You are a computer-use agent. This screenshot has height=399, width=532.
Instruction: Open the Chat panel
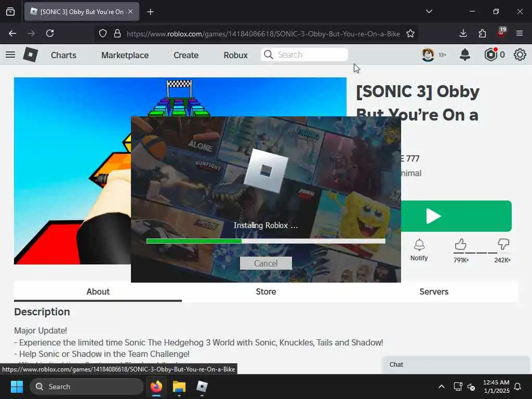click(456, 365)
